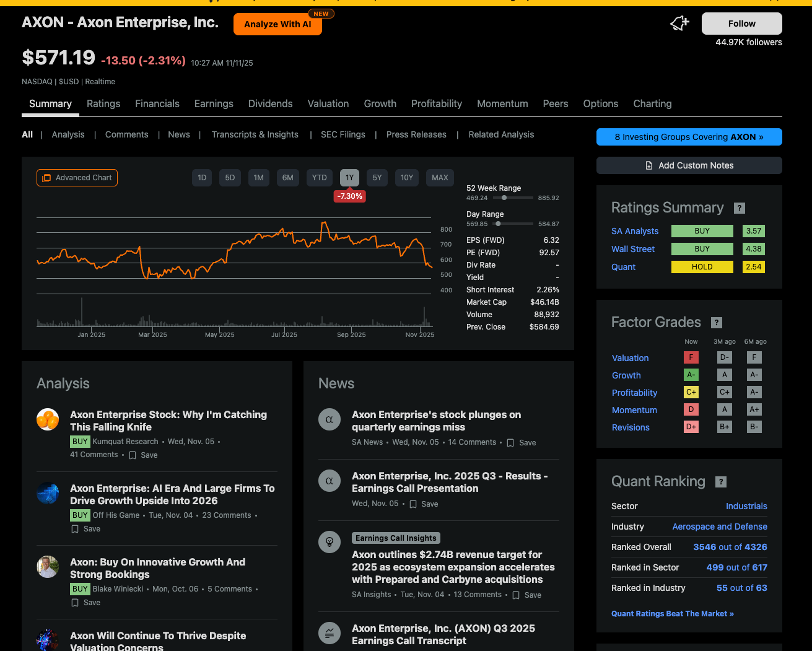812x651 pixels.
Task: Click the red F Valuation grade now
Action: (691, 357)
